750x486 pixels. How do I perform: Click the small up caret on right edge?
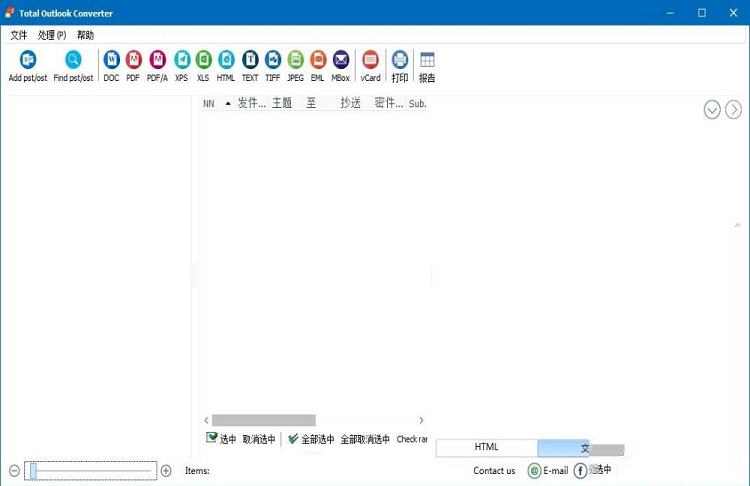pos(737,225)
